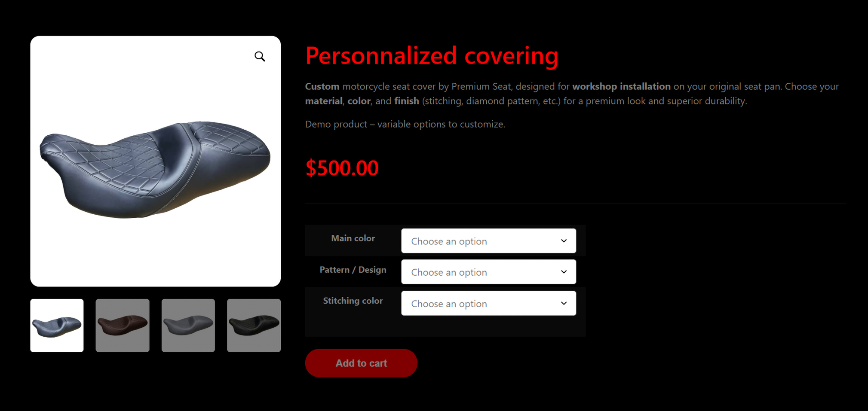Click the chevron arrow of Stitching color select

click(564, 303)
